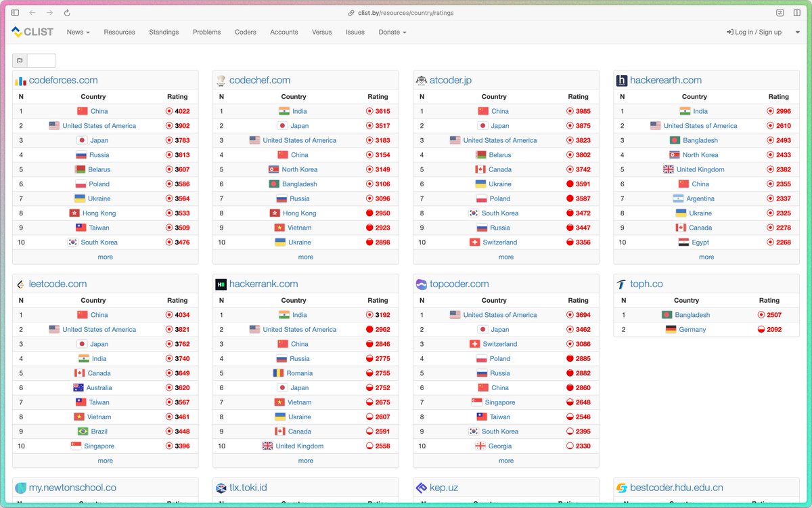
Task: Open the browser sidebar toggle icon
Action: (x=15, y=13)
